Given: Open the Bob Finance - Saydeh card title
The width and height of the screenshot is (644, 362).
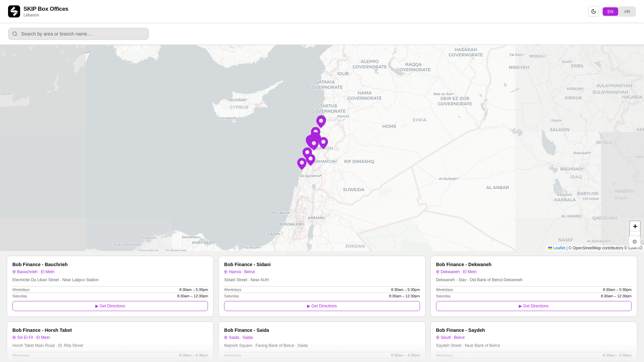Looking at the screenshot, I should pyautogui.click(x=460, y=330).
